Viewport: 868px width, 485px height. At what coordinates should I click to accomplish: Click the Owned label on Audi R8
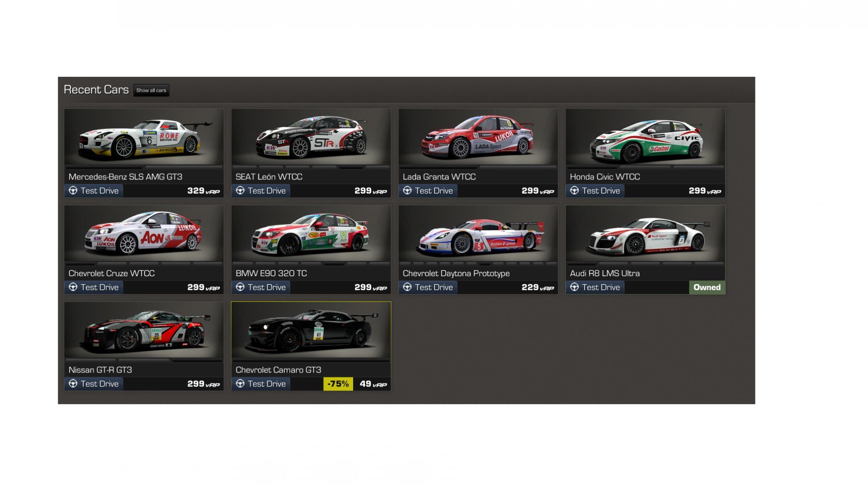707,287
